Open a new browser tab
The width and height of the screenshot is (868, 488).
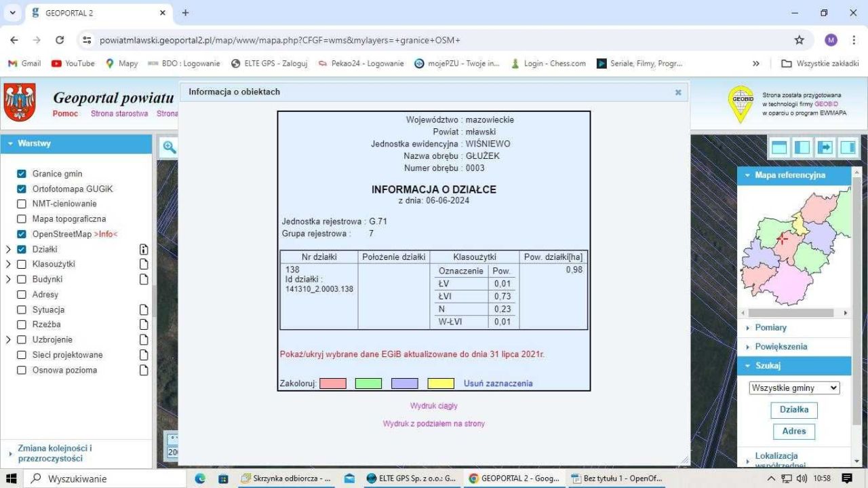pyautogui.click(x=185, y=13)
